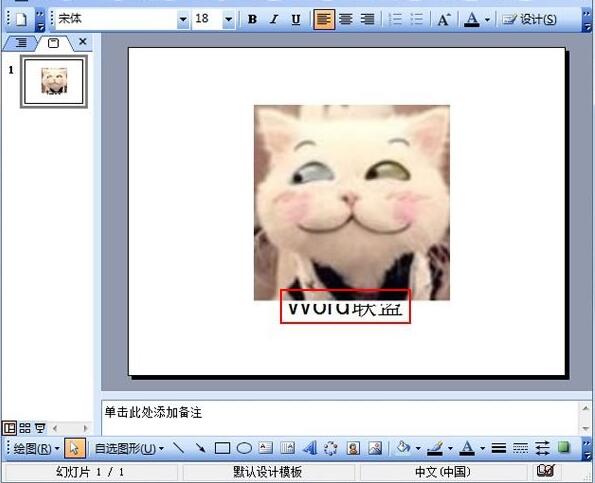The width and height of the screenshot is (595, 483).
Task: Apply line color brush
Action: coord(435,448)
